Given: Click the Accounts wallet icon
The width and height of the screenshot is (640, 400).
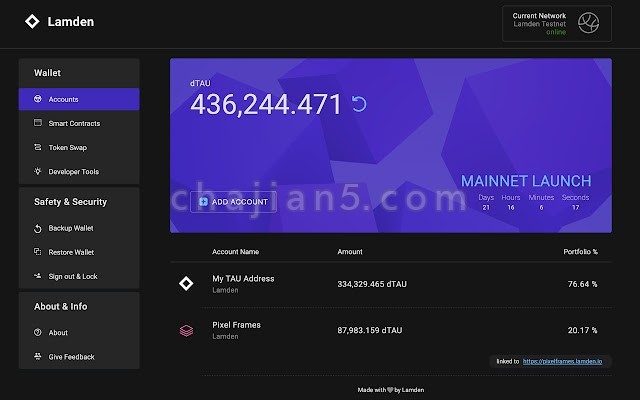Looking at the screenshot, I should coord(38,99).
